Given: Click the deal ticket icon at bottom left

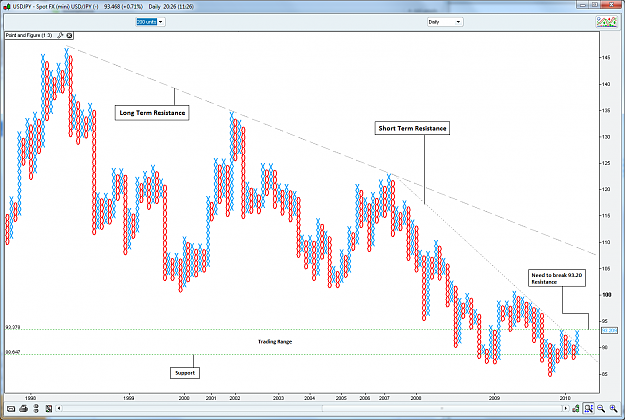Looking at the screenshot, I should point(11,408).
